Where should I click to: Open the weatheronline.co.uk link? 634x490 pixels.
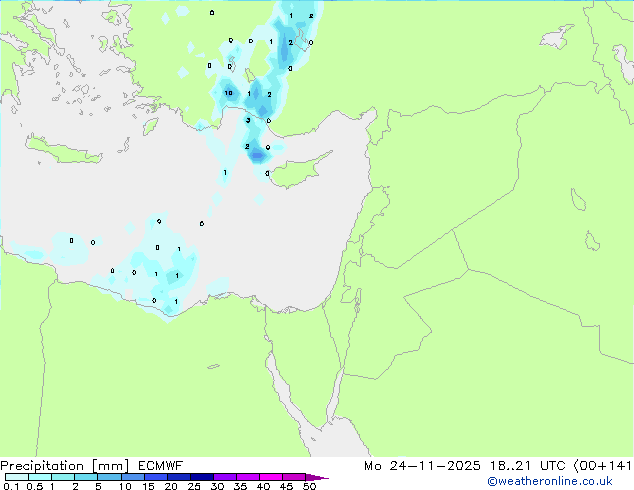[x=550, y=482]
